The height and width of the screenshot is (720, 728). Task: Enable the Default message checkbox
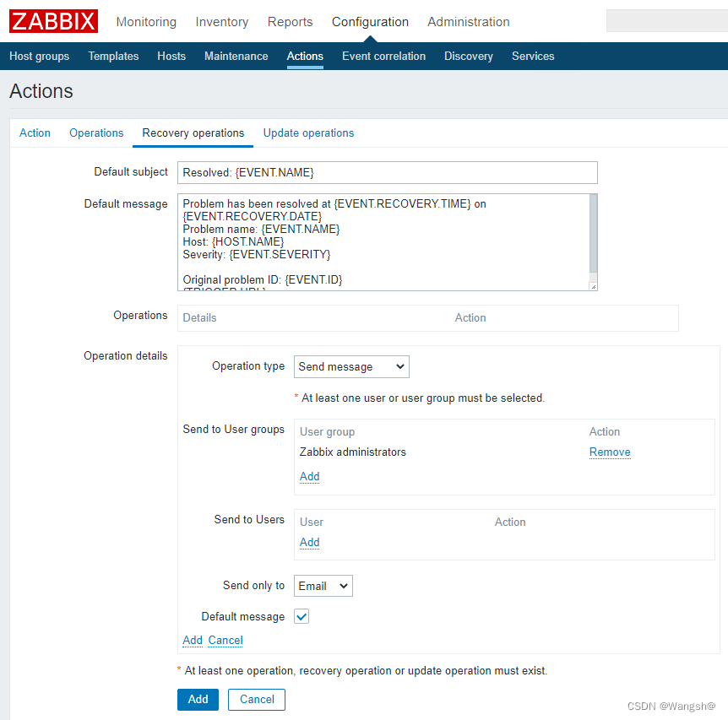pos(302,616)
